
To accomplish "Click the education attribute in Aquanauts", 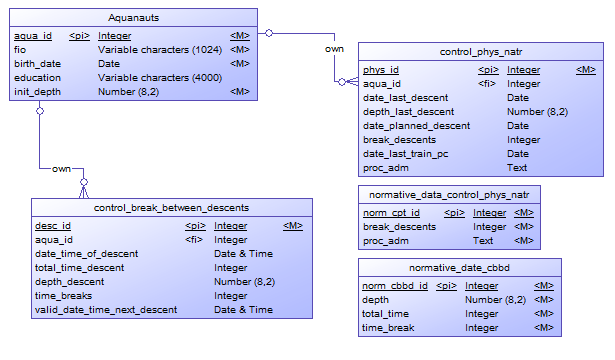I will (37, 78).
